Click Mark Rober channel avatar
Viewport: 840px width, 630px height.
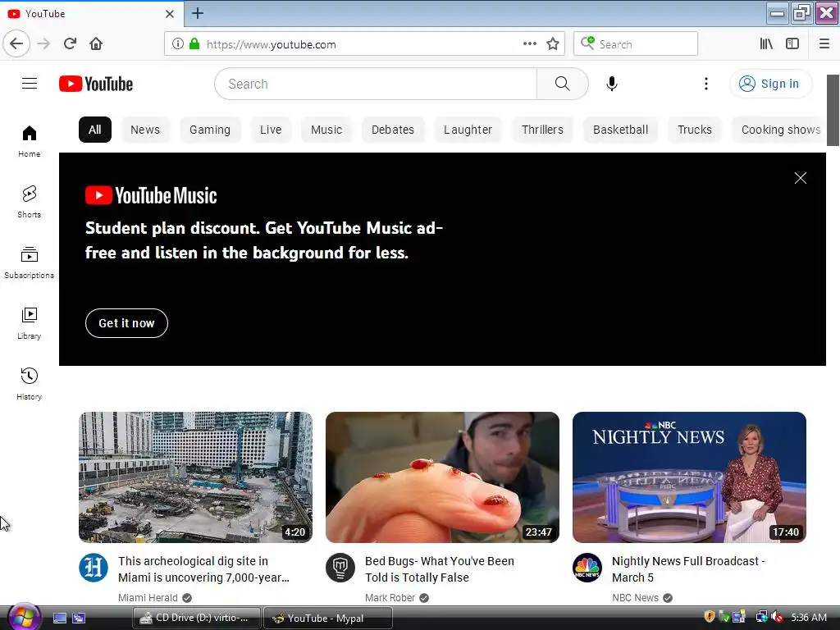pos(340,568)
